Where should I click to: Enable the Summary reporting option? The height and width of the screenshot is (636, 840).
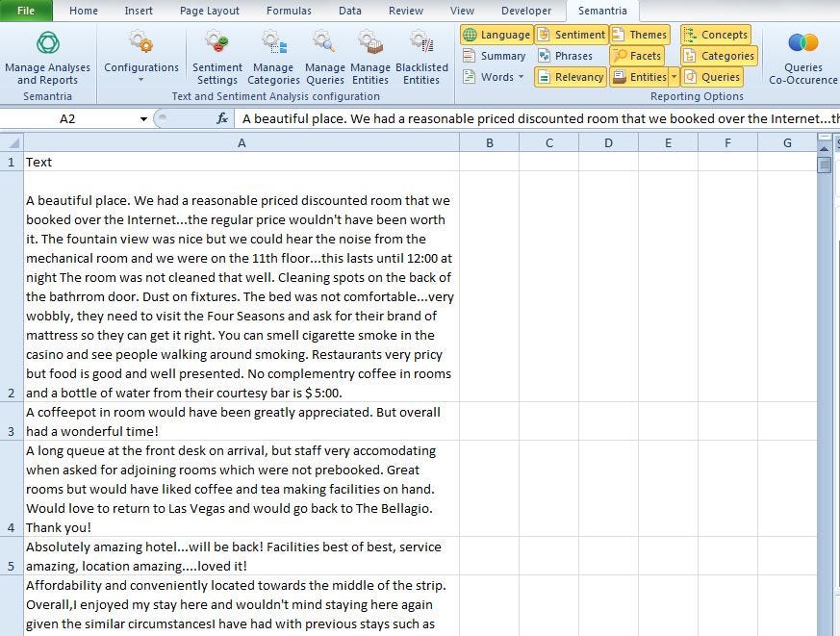(495, 55)
